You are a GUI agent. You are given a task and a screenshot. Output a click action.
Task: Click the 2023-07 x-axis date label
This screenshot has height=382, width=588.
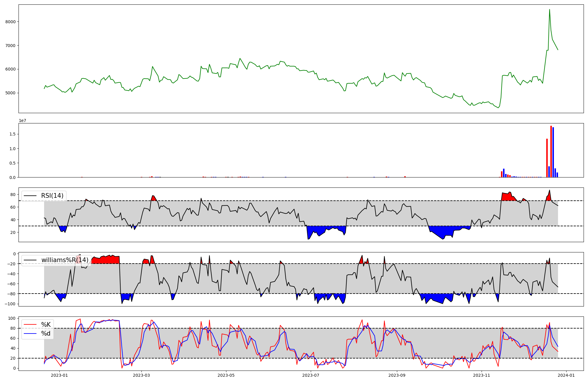coord(311,375)
